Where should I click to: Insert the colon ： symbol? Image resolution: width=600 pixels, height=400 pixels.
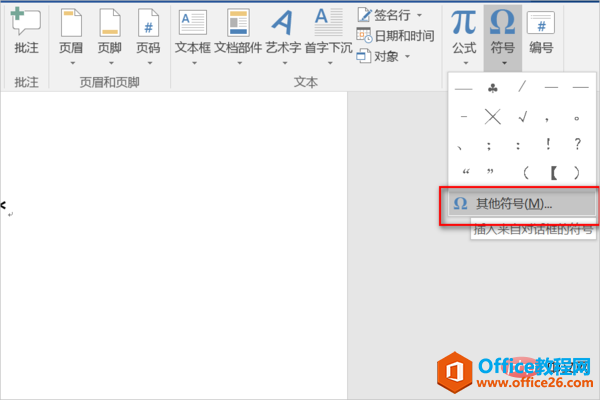click(x=518, y=145)
